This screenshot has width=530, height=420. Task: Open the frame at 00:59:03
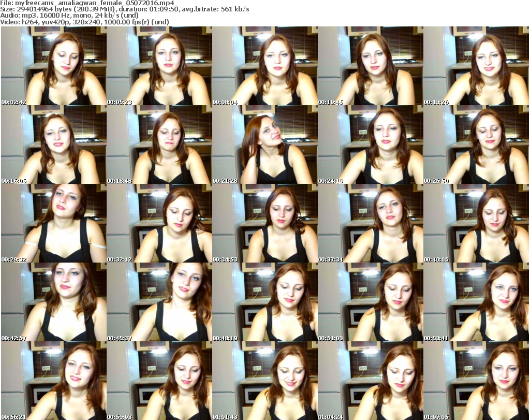[x=159, y=381]
